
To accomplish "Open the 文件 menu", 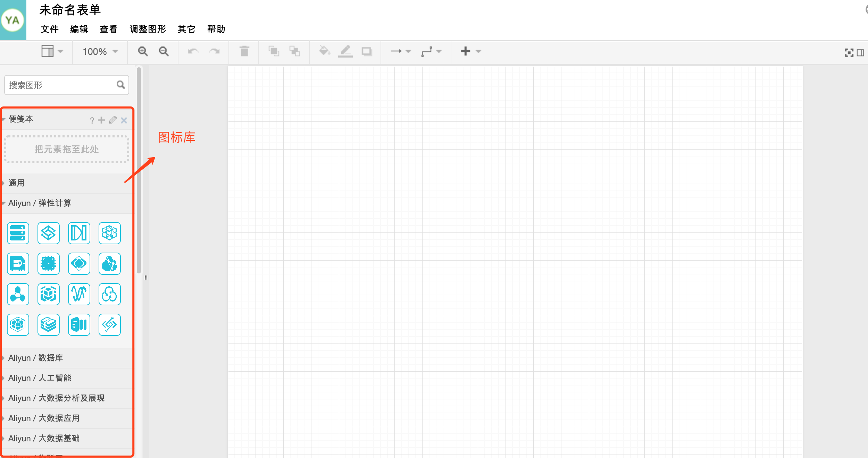I will [x=50, y=29].
